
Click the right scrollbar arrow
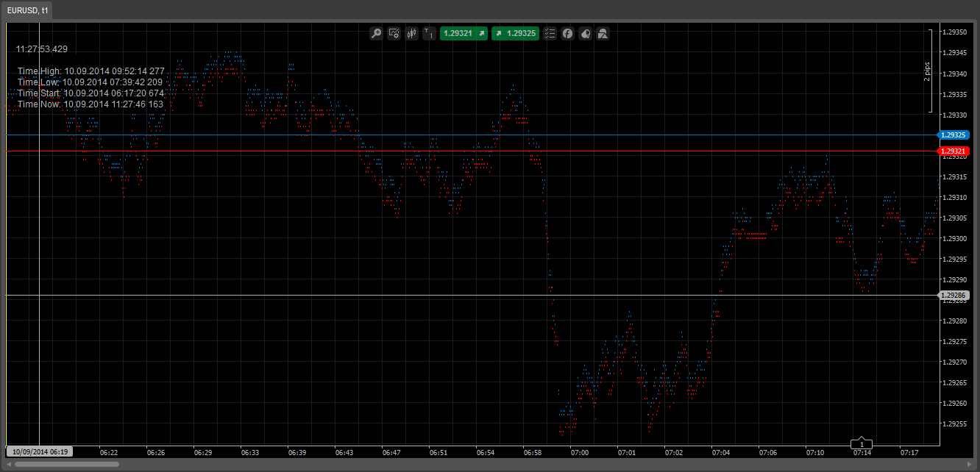point(970,464)
